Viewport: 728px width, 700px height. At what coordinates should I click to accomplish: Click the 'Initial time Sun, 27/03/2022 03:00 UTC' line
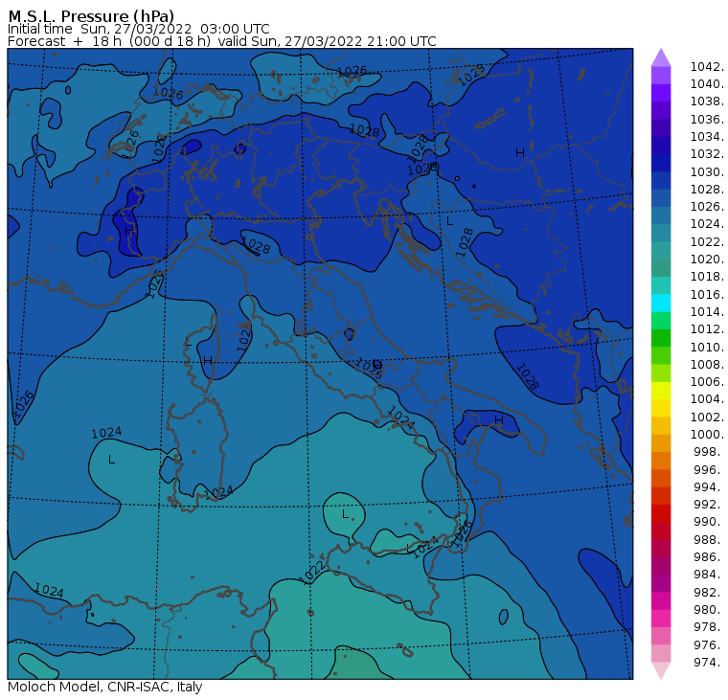(x=138, y=29)
